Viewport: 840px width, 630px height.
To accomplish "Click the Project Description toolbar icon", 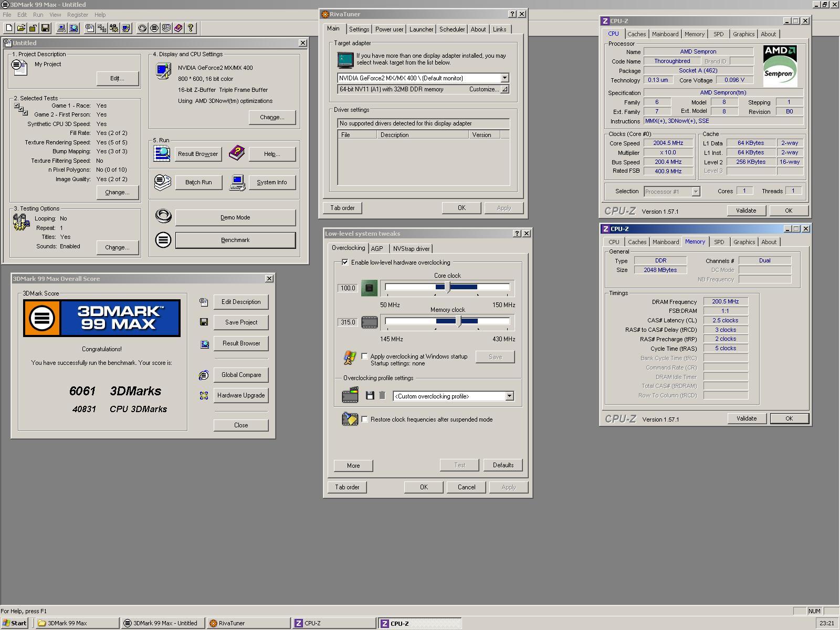I will click(x=90, y=28).
